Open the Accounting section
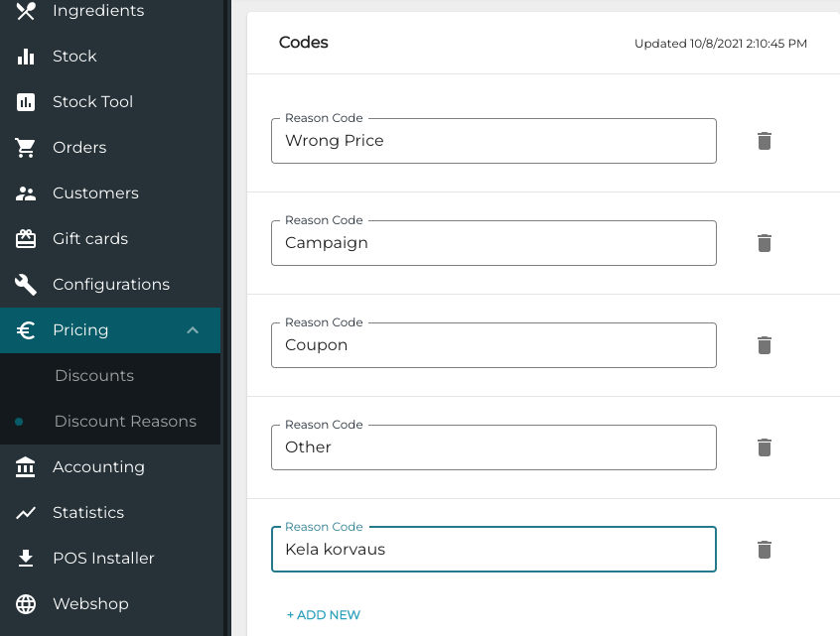Viewport: 840px width, 636px height. pos(98,467)
